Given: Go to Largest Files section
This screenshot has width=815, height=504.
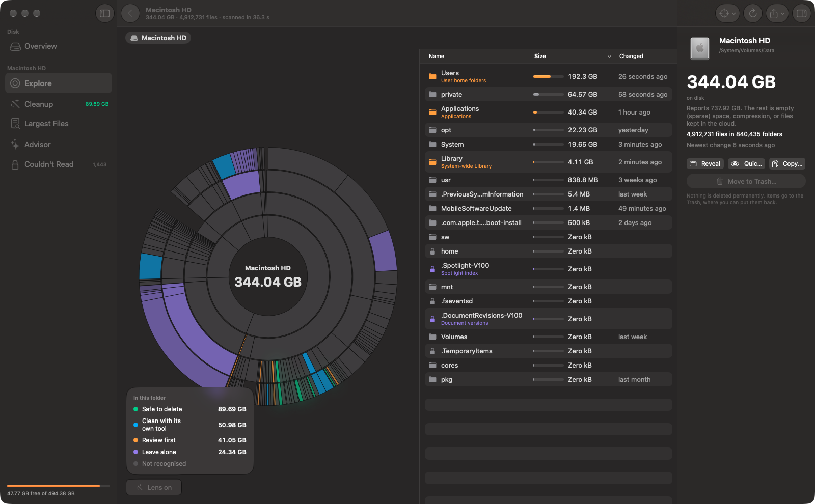Looking at the screenshot, I should pyautogui.click(x=59, y=124).
